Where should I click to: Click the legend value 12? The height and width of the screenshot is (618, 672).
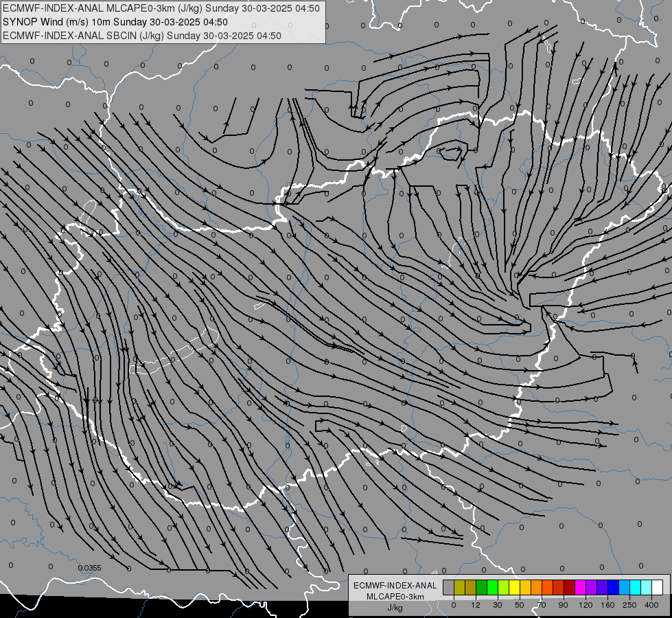pyautogui.click(x=476, y=605)
